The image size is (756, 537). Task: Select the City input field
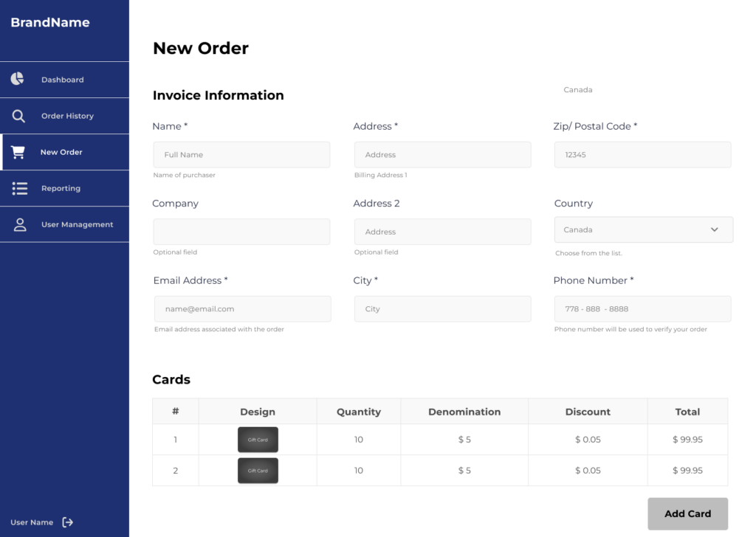click(442, 309)
